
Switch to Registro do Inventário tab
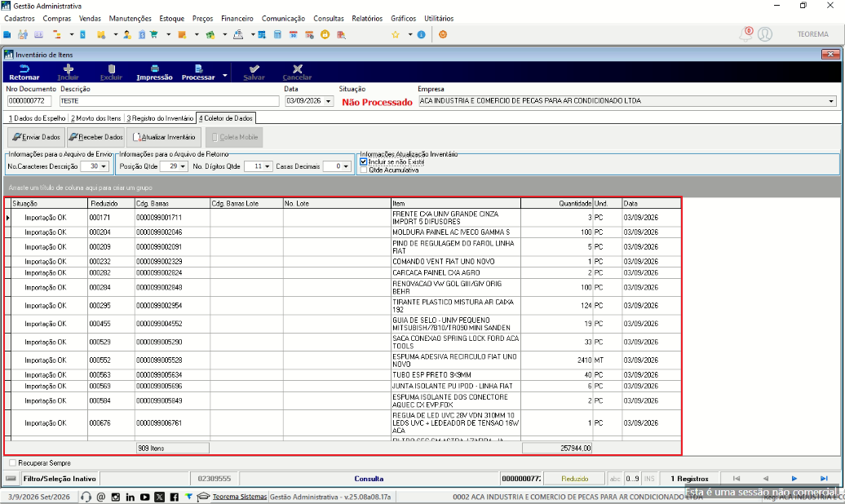pyautogui.click(x=160, y=118)
